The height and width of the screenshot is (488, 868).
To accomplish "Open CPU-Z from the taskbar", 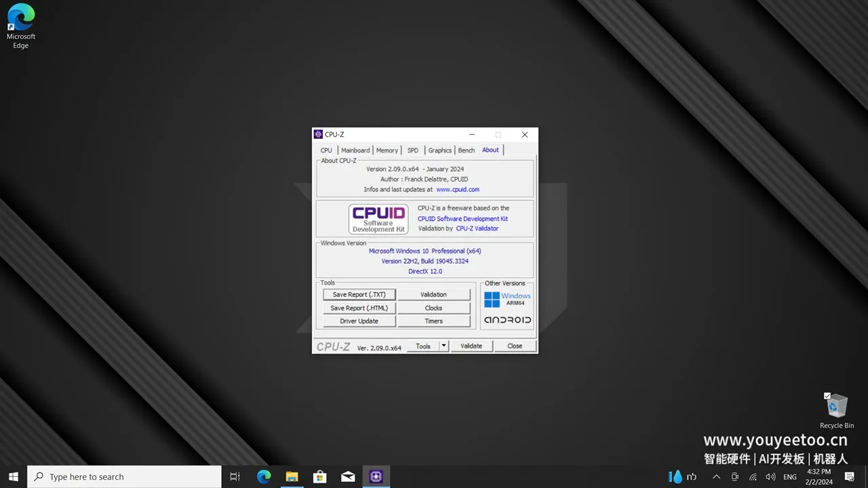I will click(376, 476).
